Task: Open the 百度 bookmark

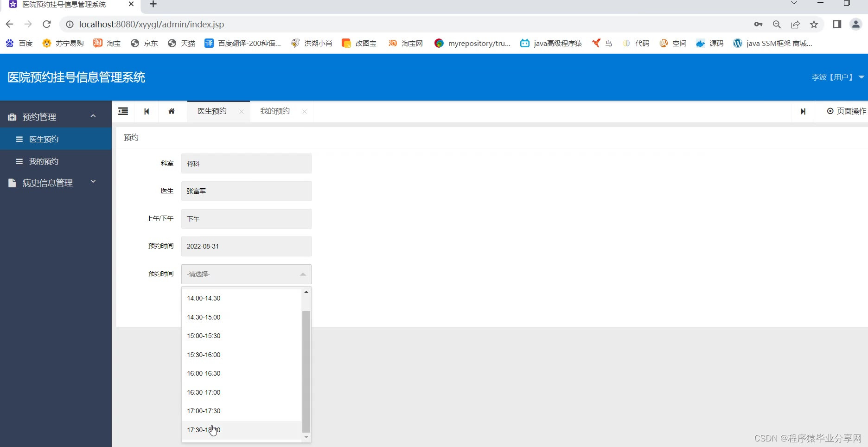Action: [19, 43]
